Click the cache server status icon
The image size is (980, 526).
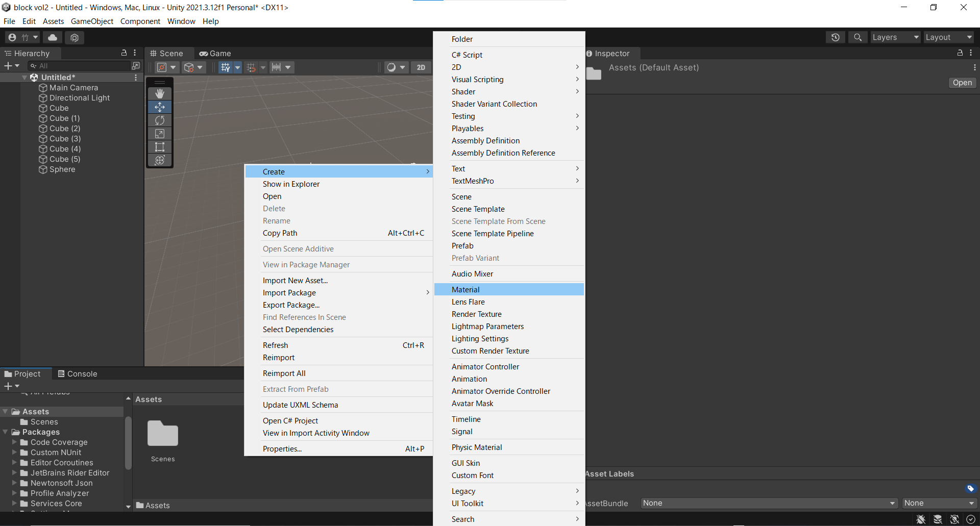click(938, 519)
